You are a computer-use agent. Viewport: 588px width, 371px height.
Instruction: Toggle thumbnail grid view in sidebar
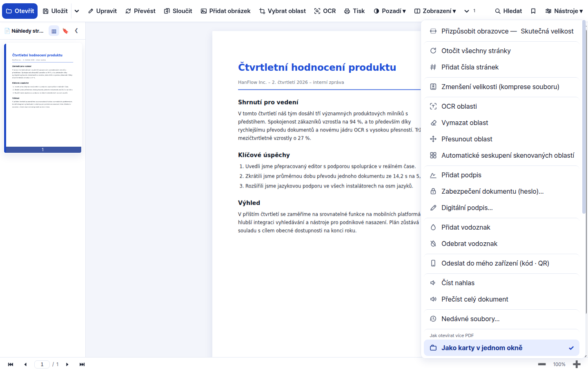click(54, 31)
